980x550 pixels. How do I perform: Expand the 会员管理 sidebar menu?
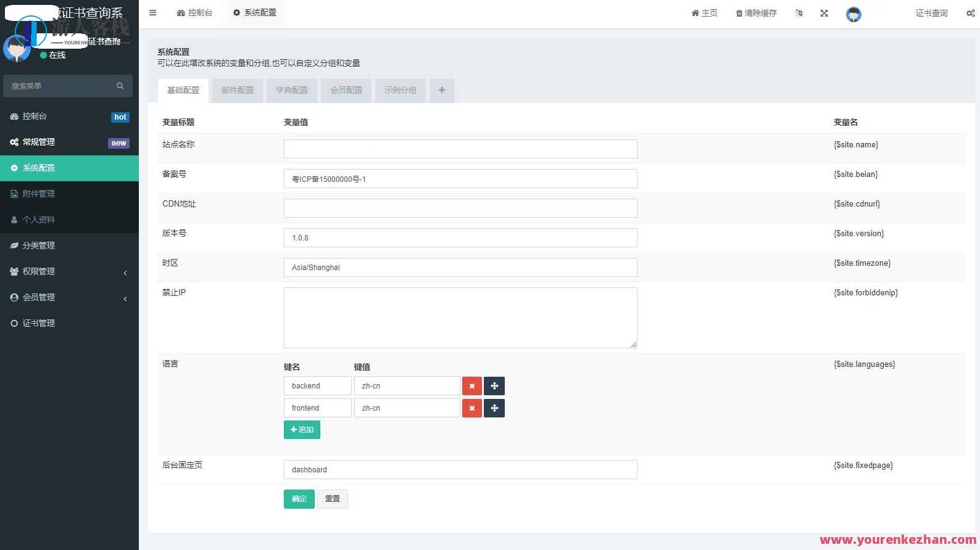(69, 297)
